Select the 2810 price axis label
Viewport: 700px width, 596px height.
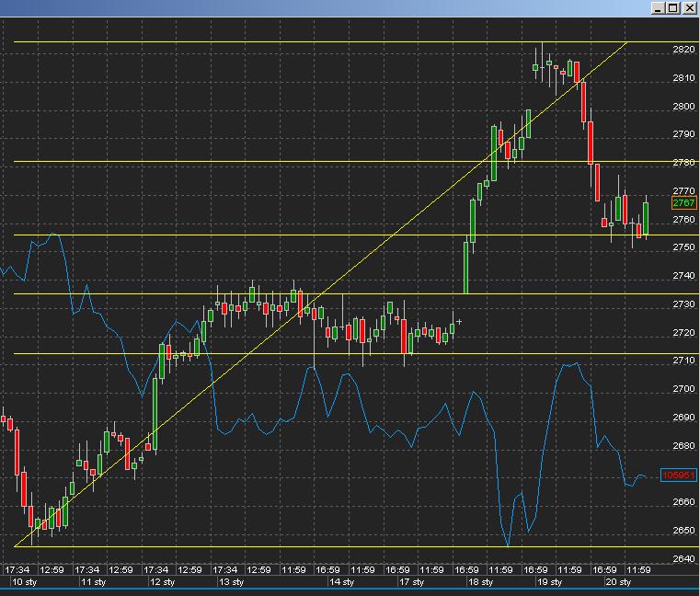point(683,78)
